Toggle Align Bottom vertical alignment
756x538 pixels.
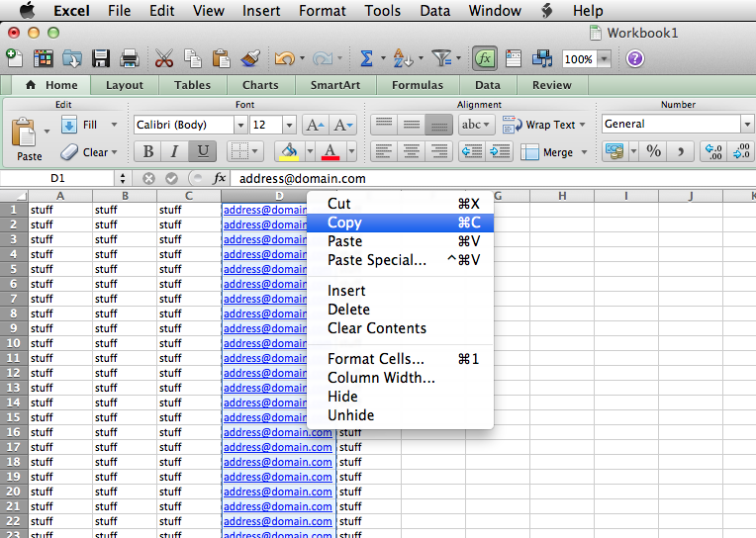438,125
